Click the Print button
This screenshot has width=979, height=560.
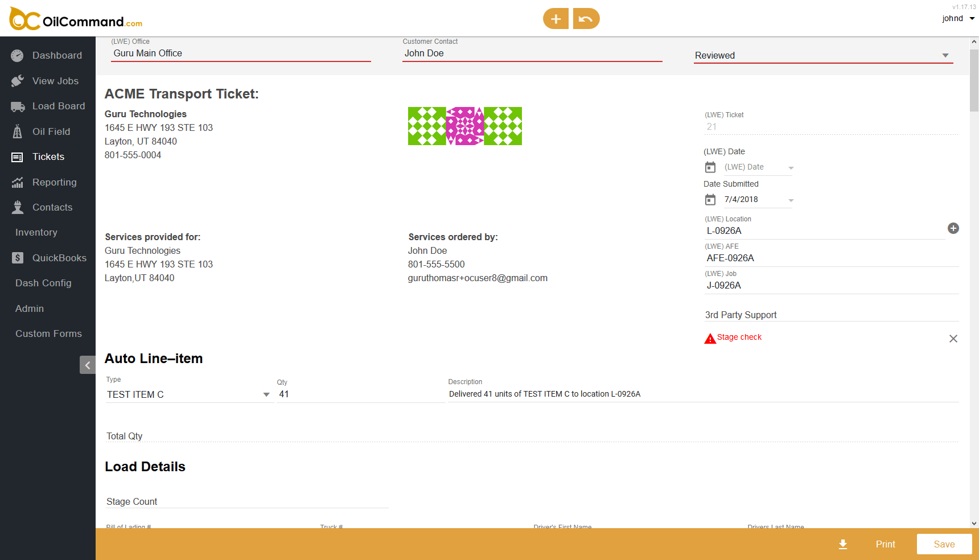click(885, 544)
